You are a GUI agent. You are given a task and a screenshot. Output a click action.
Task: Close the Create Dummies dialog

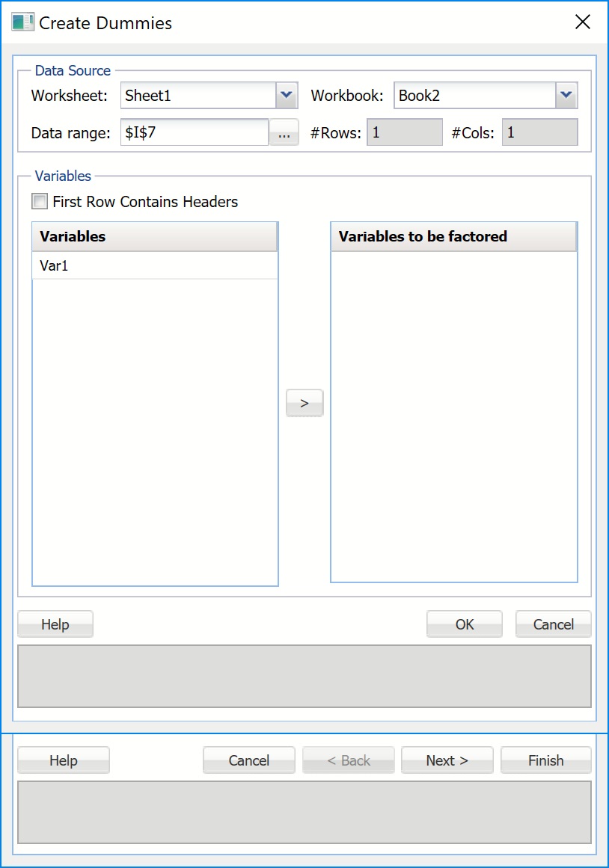pos(583,22)
